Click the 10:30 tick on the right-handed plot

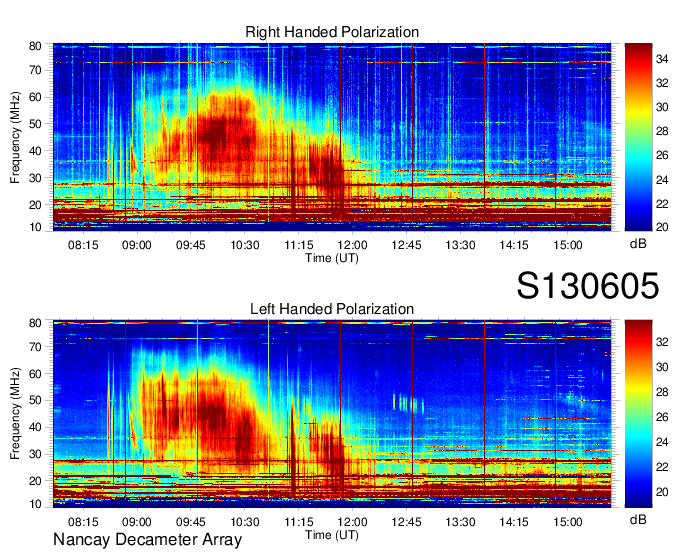pos(245,245)
